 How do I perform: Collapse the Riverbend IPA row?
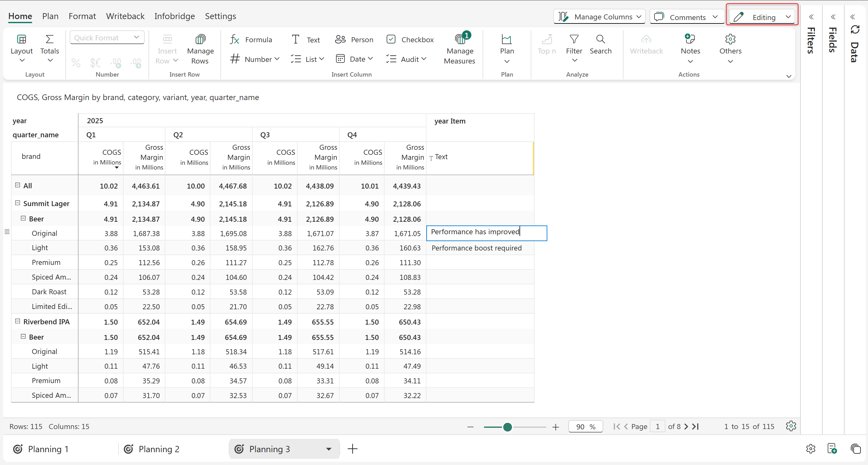click(18, 321)
